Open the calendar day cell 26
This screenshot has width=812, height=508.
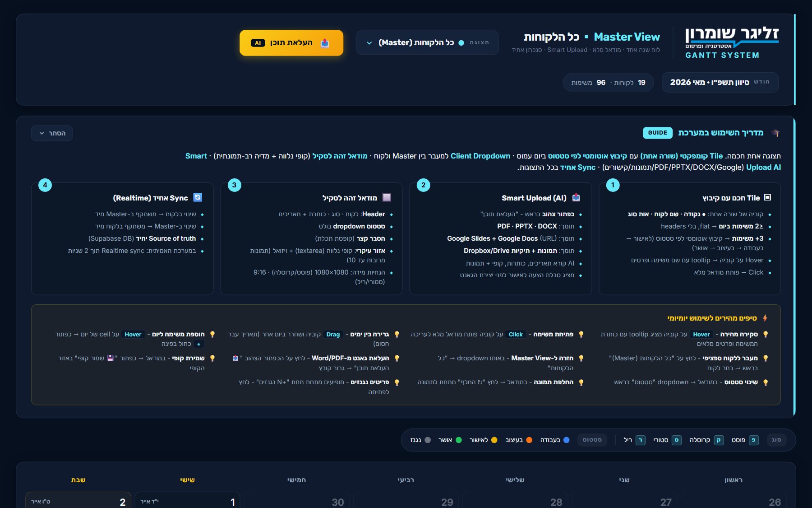pyautogui.click(x=734, y=500)
